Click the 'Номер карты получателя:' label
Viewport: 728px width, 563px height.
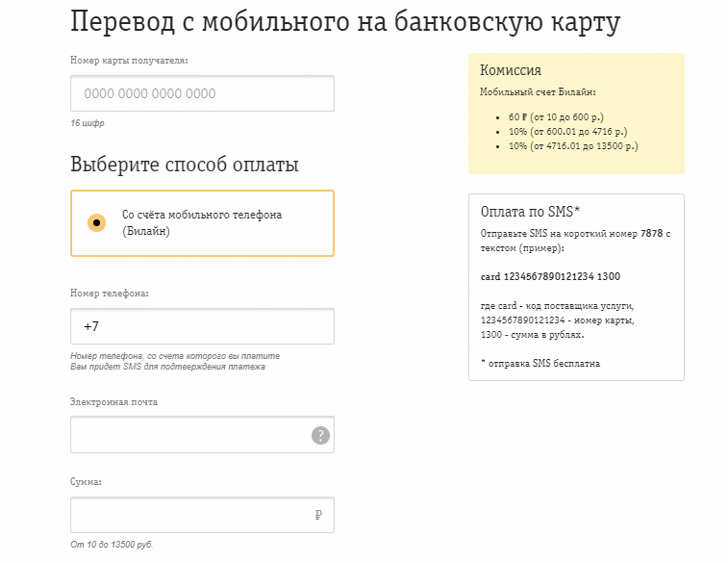tap(129, 61)
